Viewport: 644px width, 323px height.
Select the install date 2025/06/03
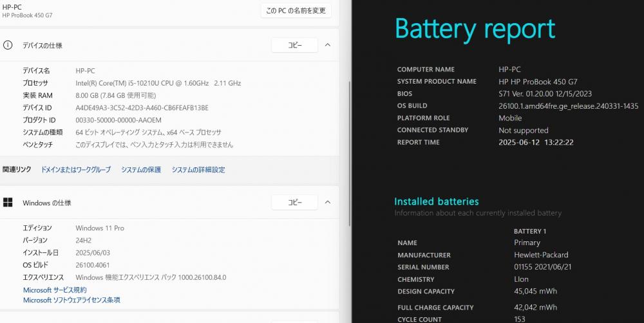point(93,252)
